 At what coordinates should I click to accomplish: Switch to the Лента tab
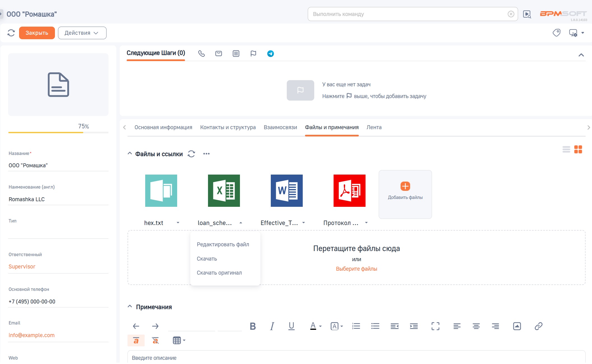point(374,127)
